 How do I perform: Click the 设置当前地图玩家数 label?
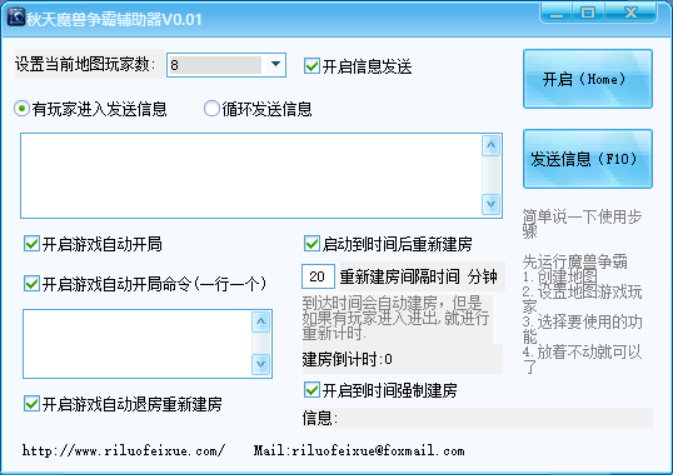[85, 64]
